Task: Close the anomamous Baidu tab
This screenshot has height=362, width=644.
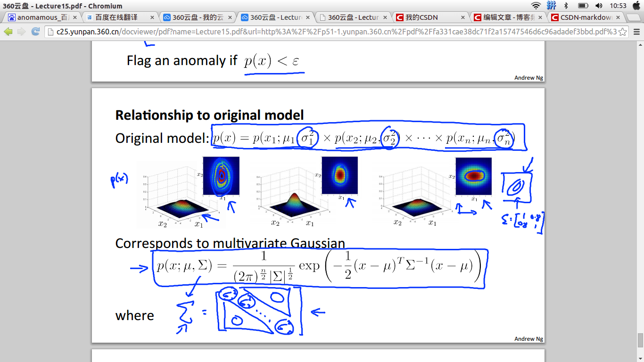Action: (74, 17)
